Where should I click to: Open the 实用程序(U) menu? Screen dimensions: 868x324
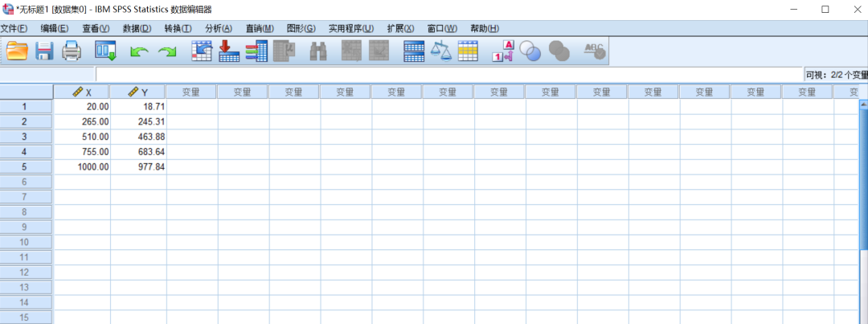click(x=351, y=29)
